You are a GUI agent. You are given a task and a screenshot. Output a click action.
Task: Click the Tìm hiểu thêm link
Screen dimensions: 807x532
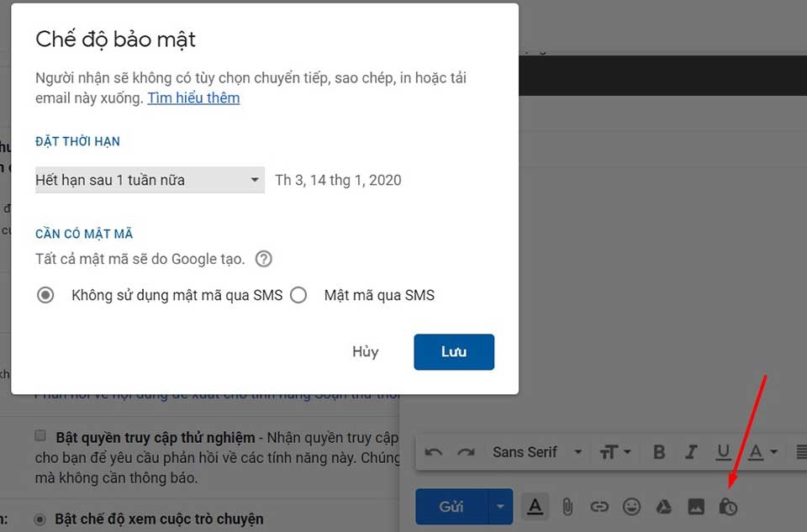click(193, 98)
